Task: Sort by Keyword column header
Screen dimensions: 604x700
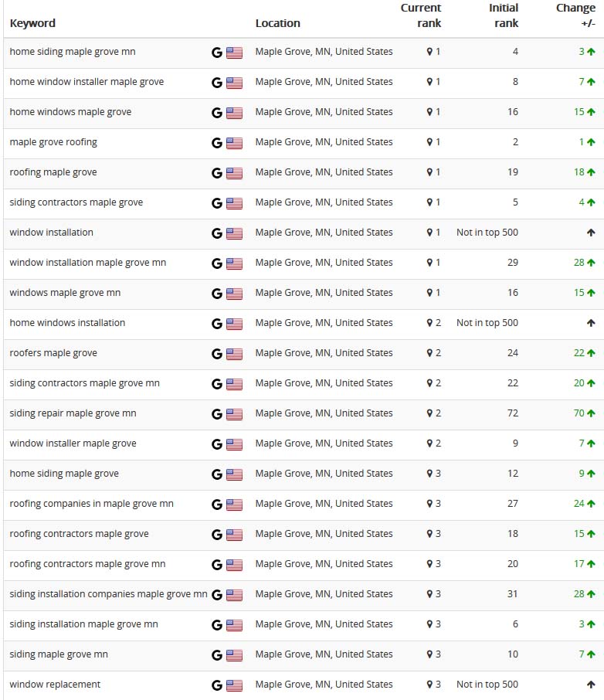Action: pos(32,23)
